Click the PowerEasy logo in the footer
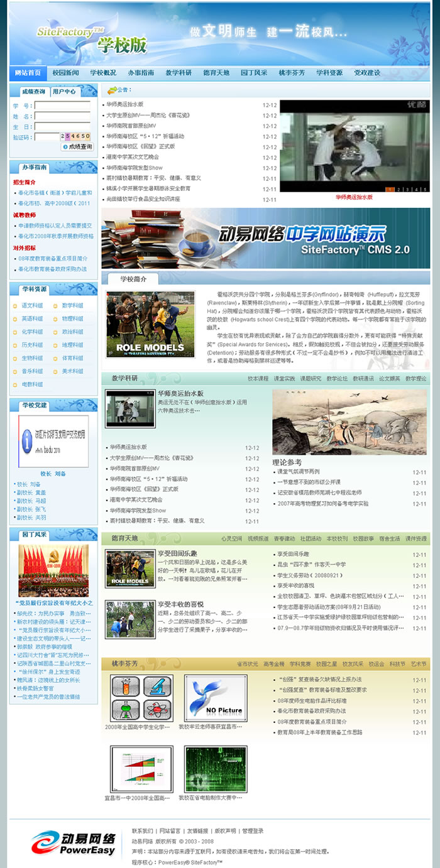The width and height of the screenshot is (440, 868). pos(75,843)
